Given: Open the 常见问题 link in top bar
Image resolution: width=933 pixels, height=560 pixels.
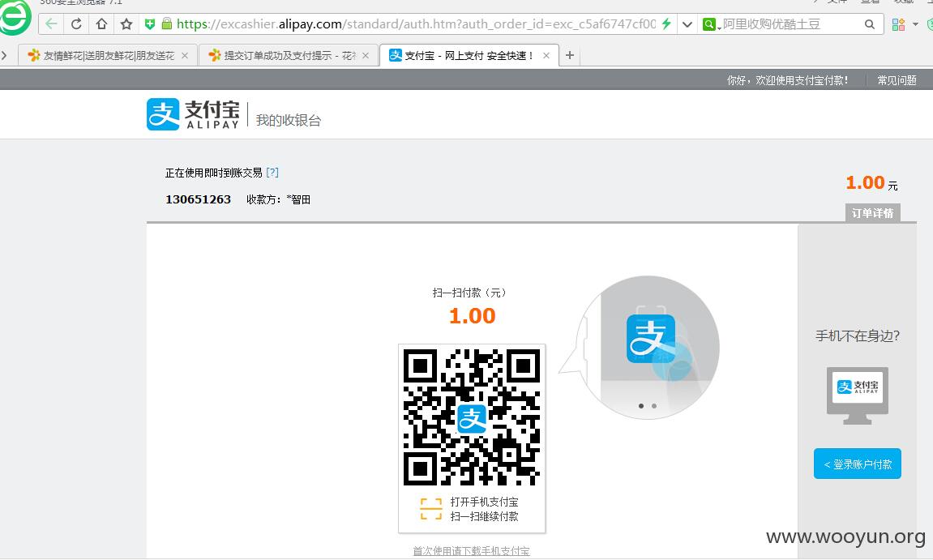Looking at the screenshot, I should [x=897, y=80].
